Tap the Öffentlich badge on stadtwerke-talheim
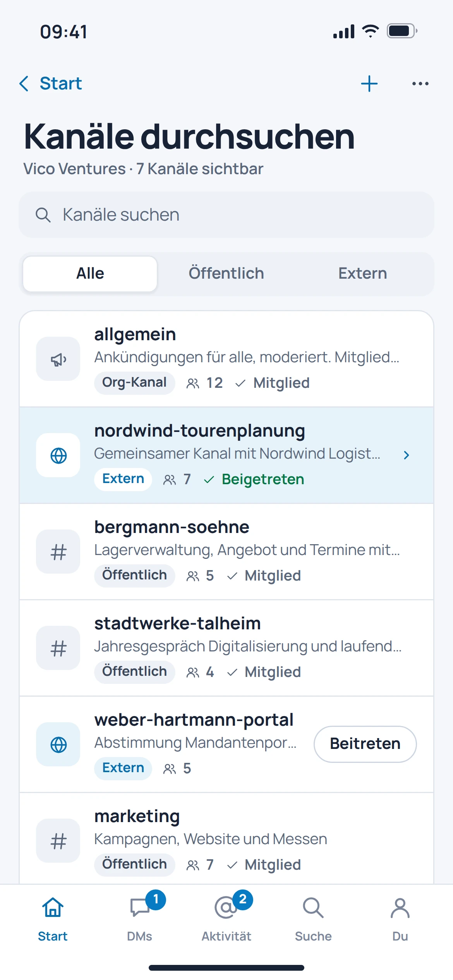This screenshot has width=453, height=980. coord(134,672)
